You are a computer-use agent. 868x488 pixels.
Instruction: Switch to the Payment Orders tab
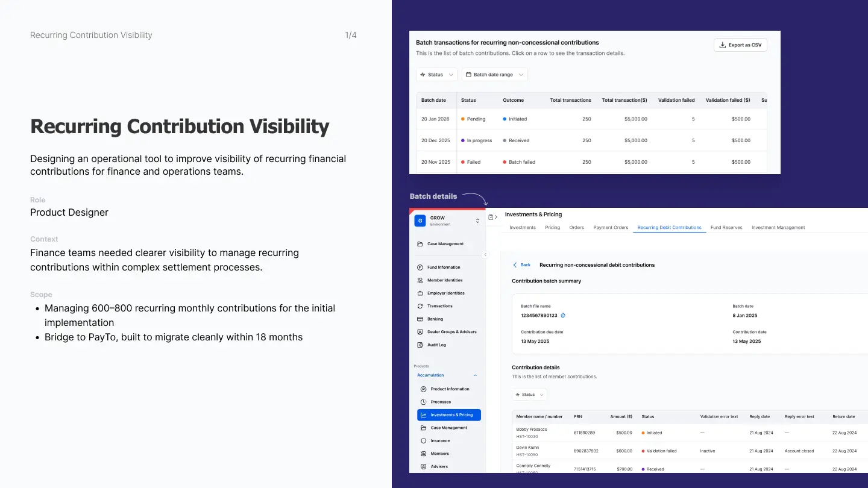611,228
